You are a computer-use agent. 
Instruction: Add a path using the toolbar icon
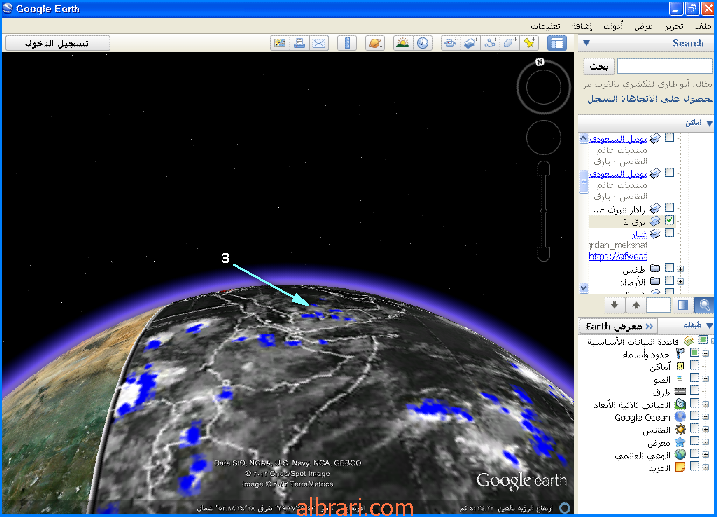(490, 43)
